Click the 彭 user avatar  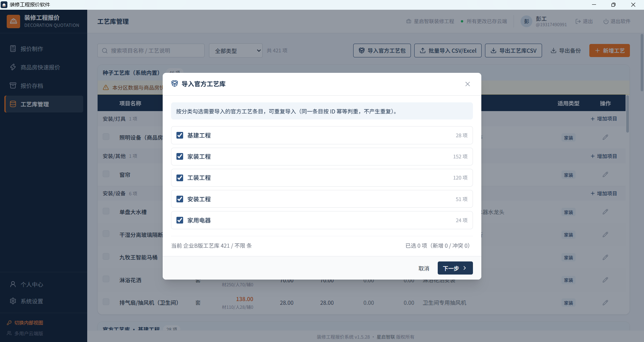coord(526,21)
